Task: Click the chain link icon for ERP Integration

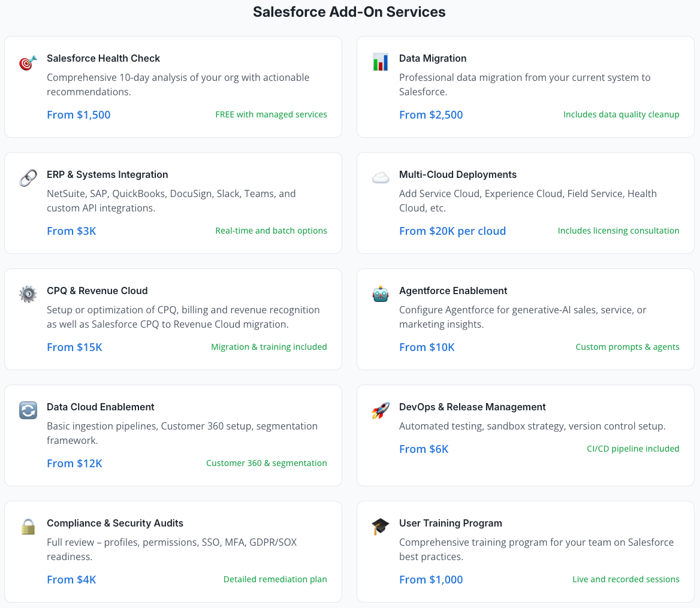Action: [x=28, y=178]
